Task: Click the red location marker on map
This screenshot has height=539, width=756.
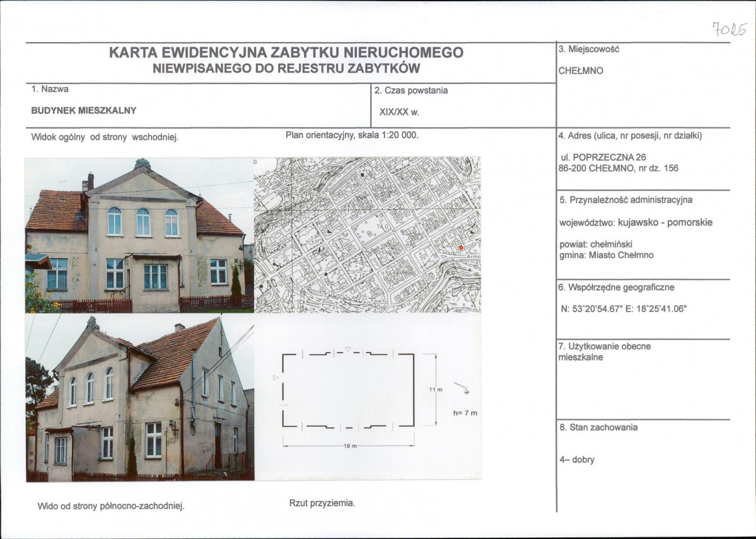Action: [x=462, y=247]
